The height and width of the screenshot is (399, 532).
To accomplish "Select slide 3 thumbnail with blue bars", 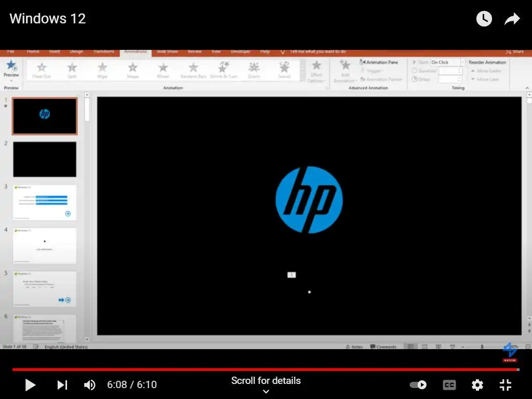I will pos(45,203).
